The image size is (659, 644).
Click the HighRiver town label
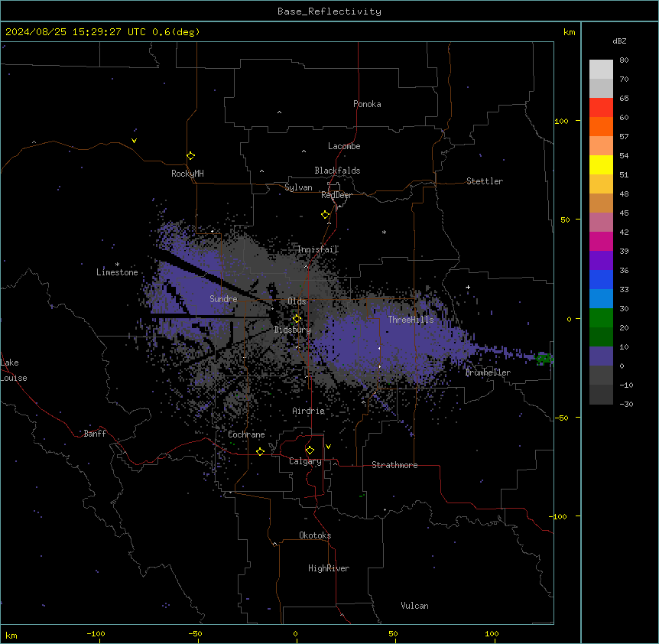coord(329,568)
